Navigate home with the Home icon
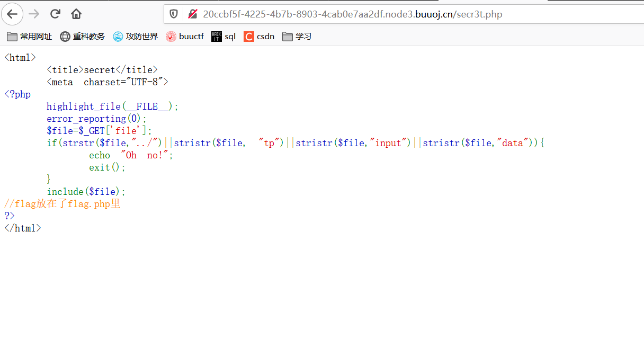Screen dimensions: 644x339 point(76,14)
